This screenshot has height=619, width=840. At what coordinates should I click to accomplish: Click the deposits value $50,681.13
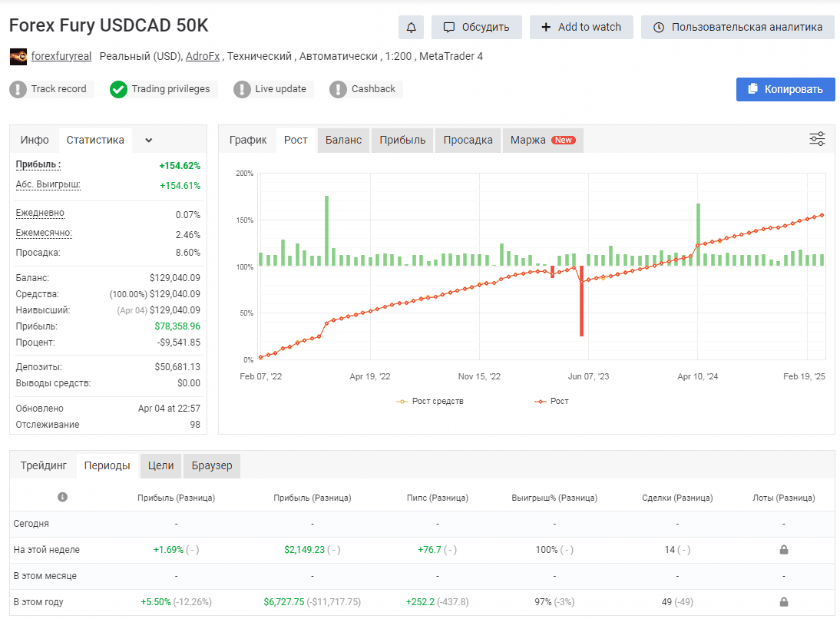tap(177, 367)
